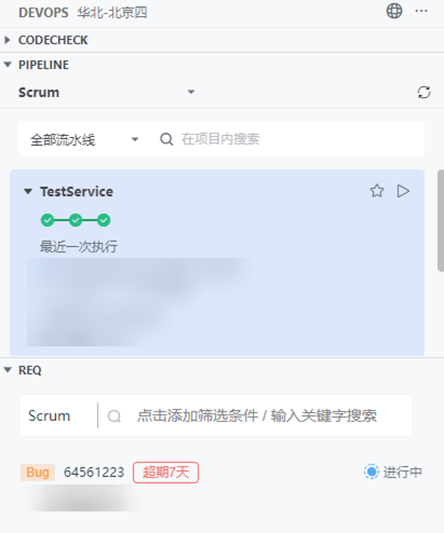Click the globe region icon
Viewport: 444px width, 533px height.
(x=394, y=11)
